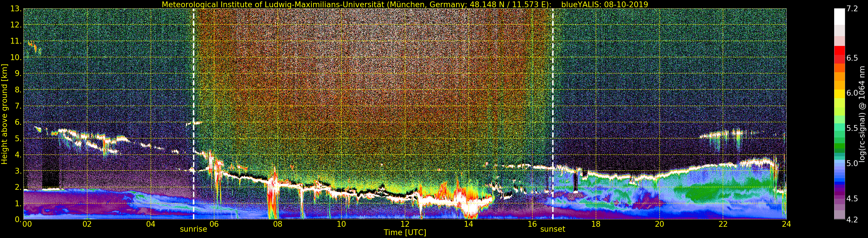Viewport: 868px width, 238px height.
Task: Click the height axis tick label 8.
Action: (x=18, y=90)
